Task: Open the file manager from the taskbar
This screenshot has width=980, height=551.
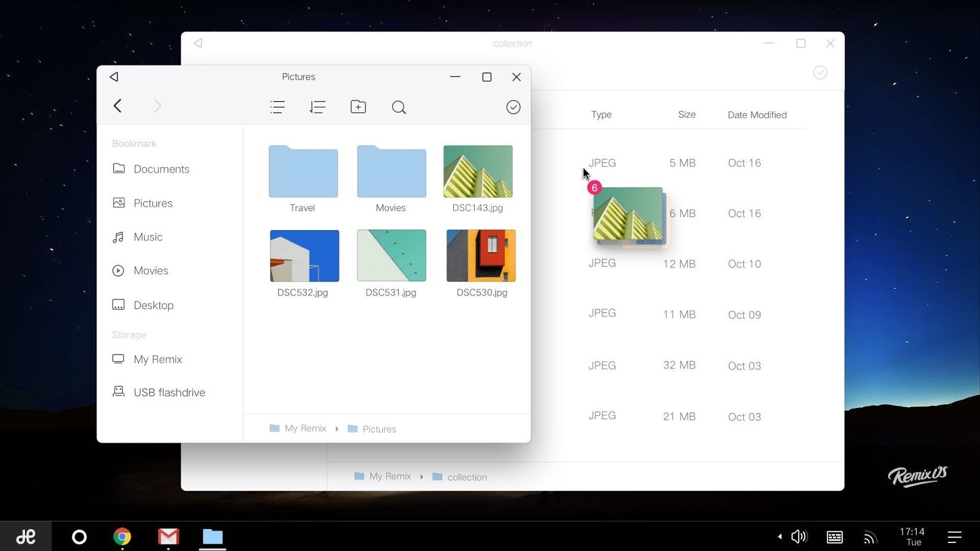Action: (213, 536)
